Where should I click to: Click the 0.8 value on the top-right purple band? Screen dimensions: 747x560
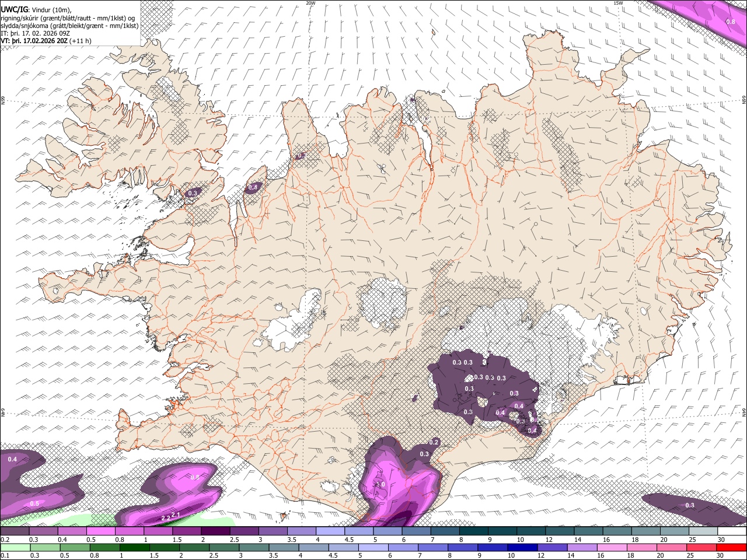[730, 22]
